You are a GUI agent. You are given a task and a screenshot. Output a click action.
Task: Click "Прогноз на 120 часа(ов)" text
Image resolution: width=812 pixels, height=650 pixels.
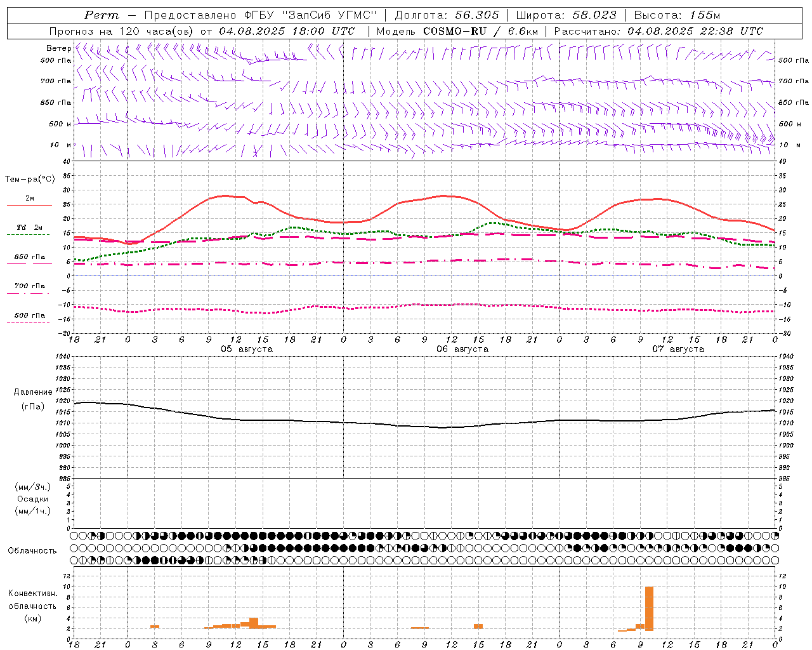click(x=122, y=31)
